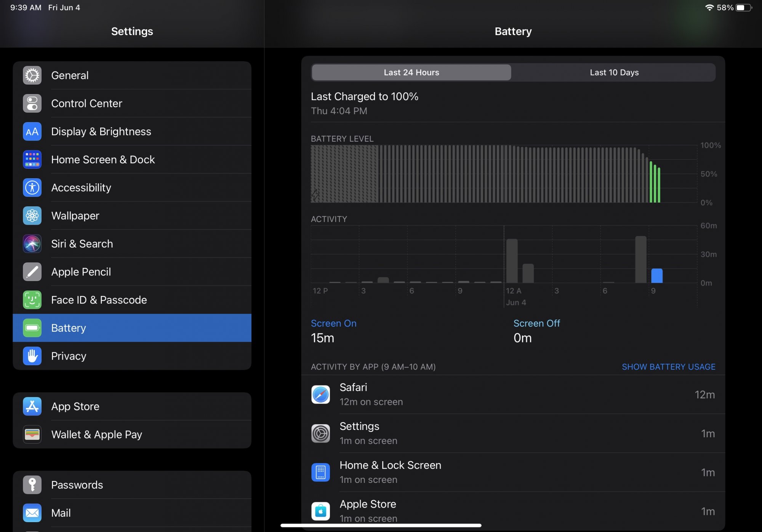Tap the Privacy hand icon
This screenshot has width=762, height=532.
pos(32,356)
